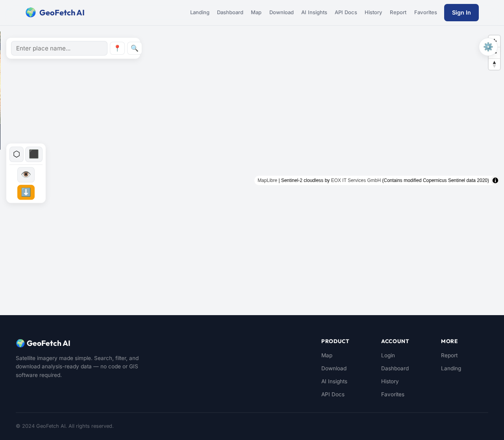Open the AI Insights nav item

click(314, 13)
